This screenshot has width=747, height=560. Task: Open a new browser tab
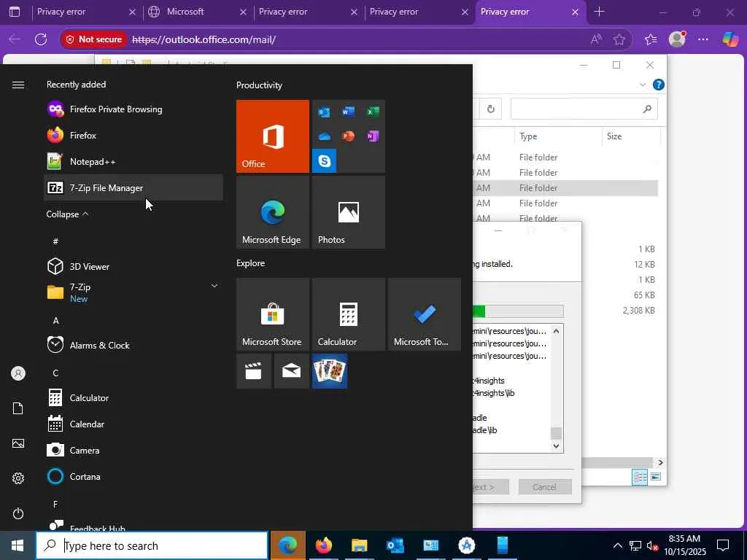(600, 12)
